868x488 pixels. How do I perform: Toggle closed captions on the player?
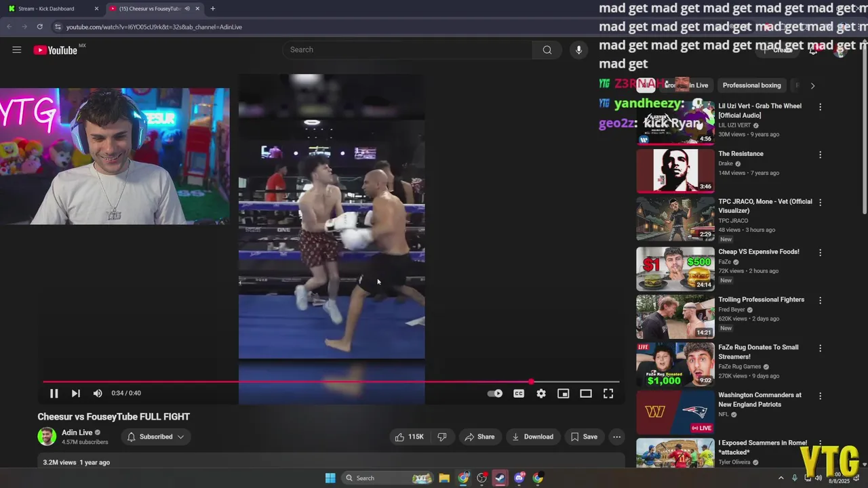click(519, 393)
